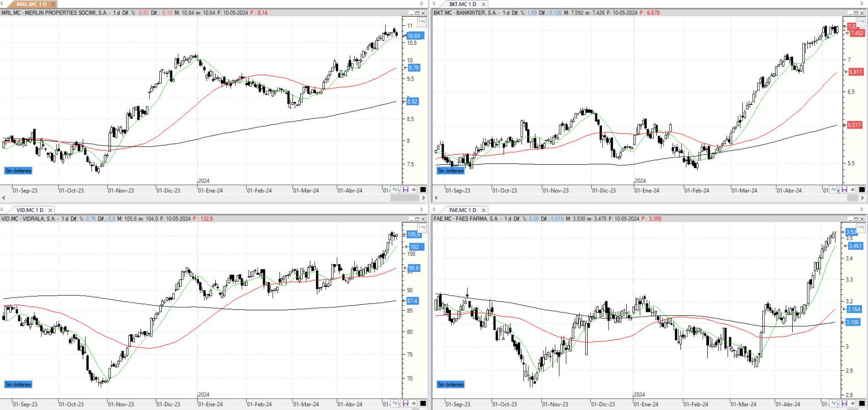
Task: Click pin icon in MRL.MC chart
Action: (413, 189)
